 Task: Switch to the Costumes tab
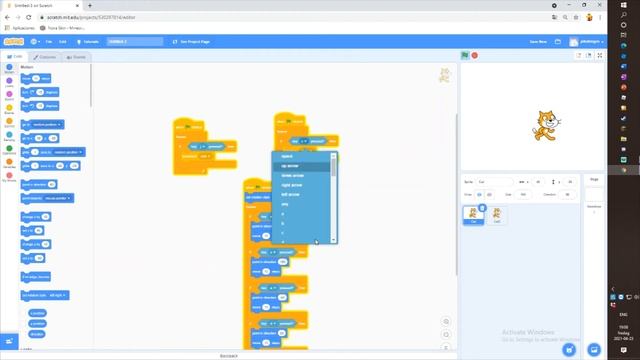point(45,57)
